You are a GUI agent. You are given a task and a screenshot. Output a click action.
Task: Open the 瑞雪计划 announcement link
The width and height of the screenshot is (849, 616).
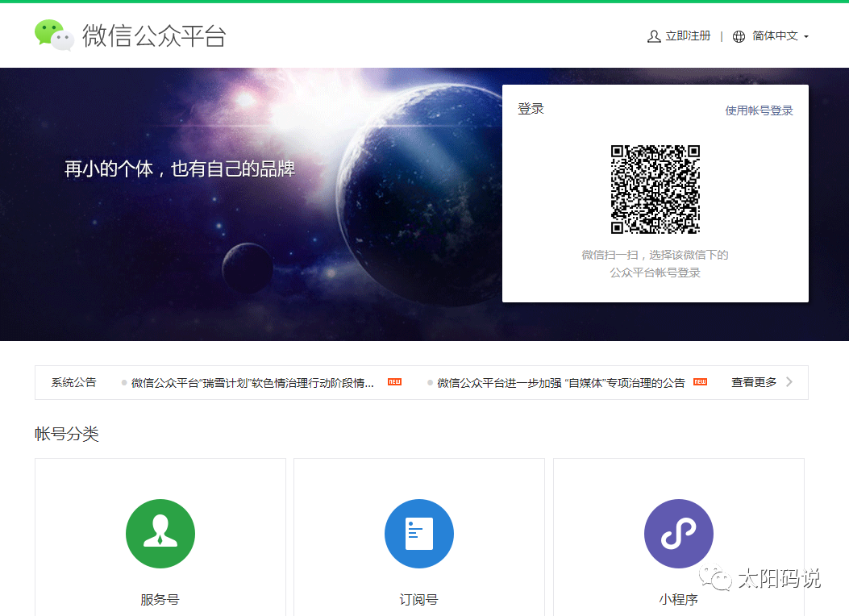(252, 383)
